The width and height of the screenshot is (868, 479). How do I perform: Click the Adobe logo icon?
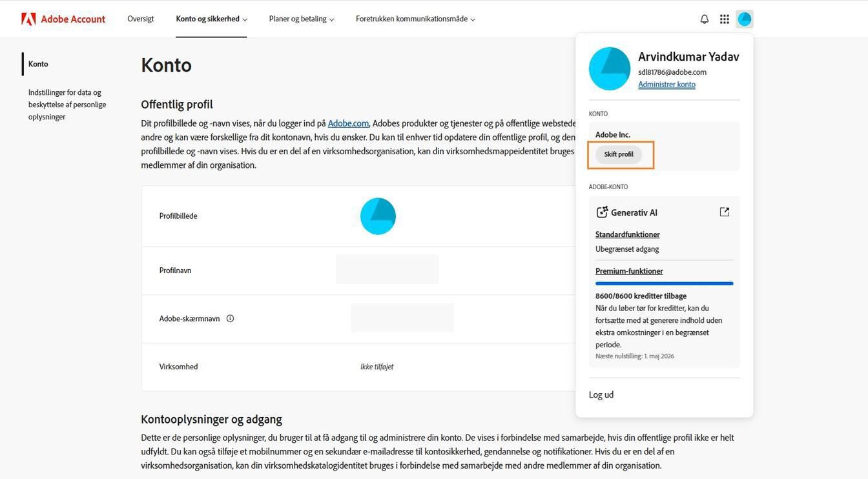(28, 19)
